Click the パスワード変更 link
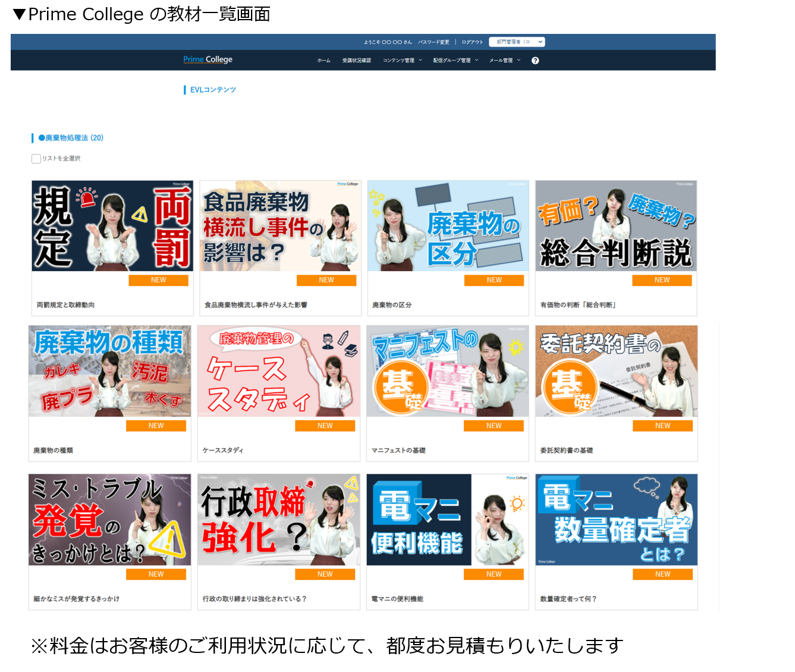 tap(433, 42)
